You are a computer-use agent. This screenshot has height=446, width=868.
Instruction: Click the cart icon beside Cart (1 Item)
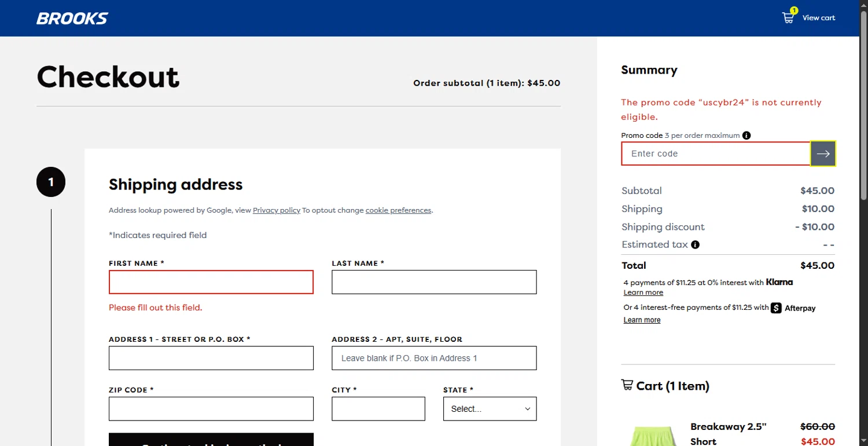coord(627,385)
